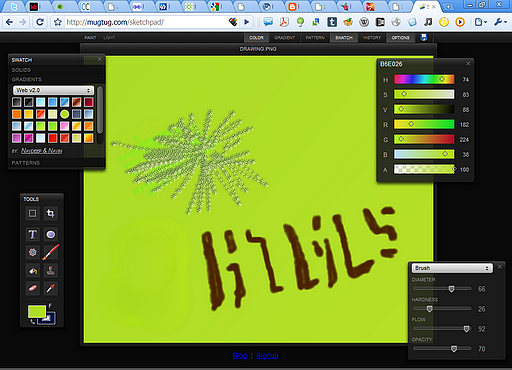Click the WordPress extension icon
Image resolution: width=512 pixels, height=370 pixels.
364,22
